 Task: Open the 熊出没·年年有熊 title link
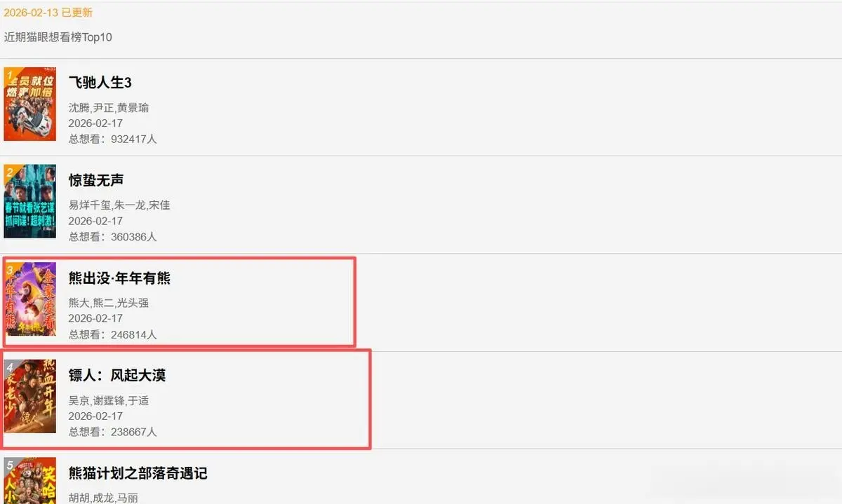pos(119,278)
